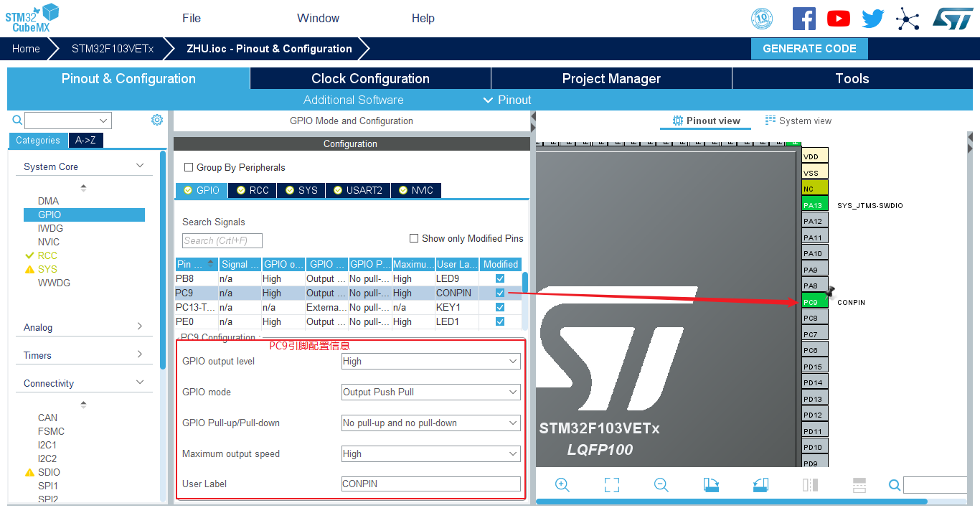Open the STM32CubeMX logo home icon
980x513 pixels.
click(x=32, y=17)
